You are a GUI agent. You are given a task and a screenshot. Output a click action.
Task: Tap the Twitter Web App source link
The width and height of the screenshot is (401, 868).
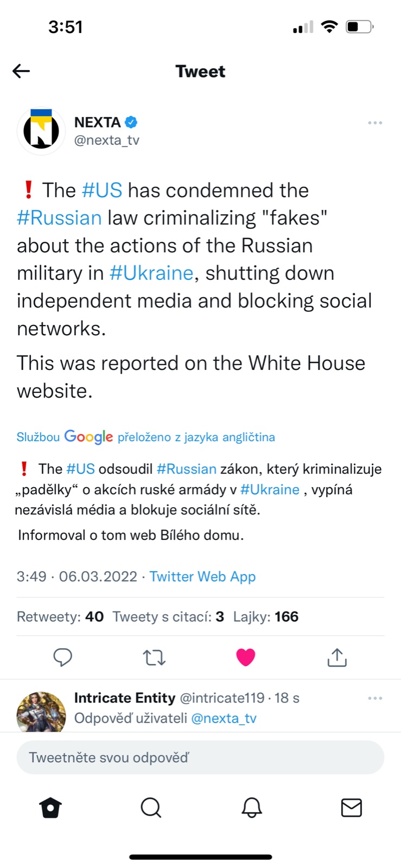[x=202, y=577]
